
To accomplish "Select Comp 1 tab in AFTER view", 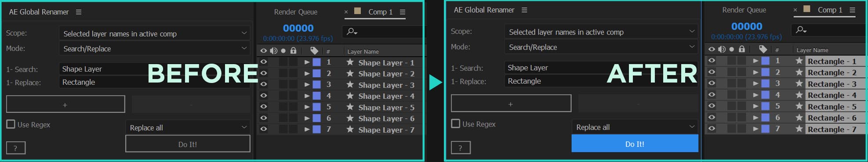I will [830, 10].
